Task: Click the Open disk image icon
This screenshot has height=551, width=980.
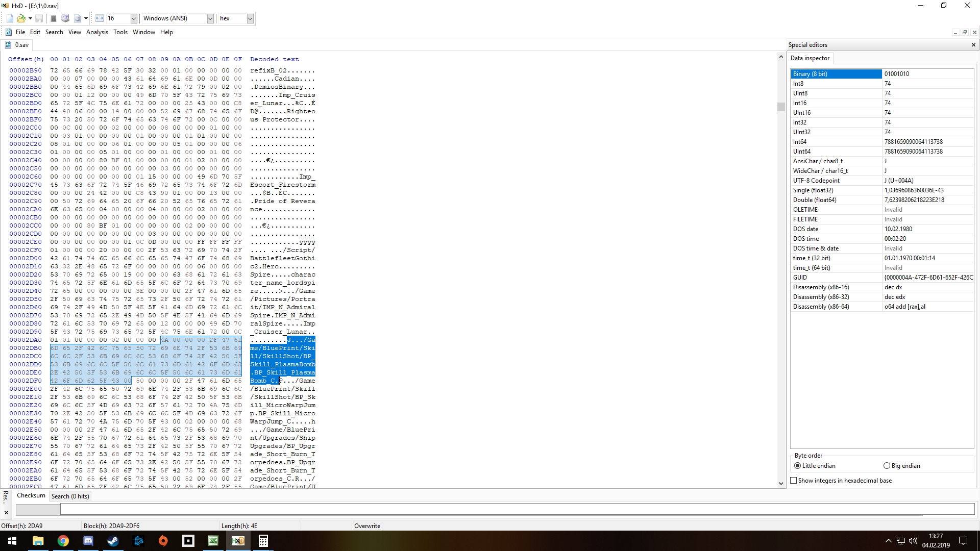Action: tap(77, 18)
